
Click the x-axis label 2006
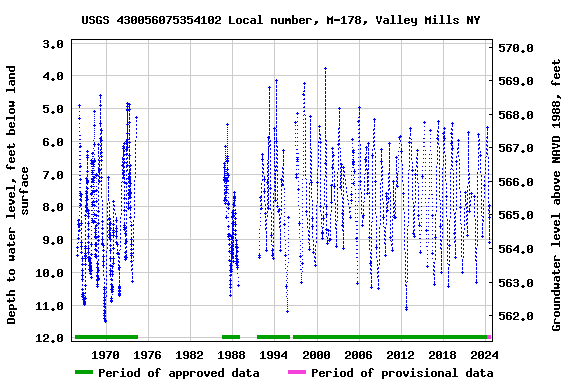tap(358, 355)
